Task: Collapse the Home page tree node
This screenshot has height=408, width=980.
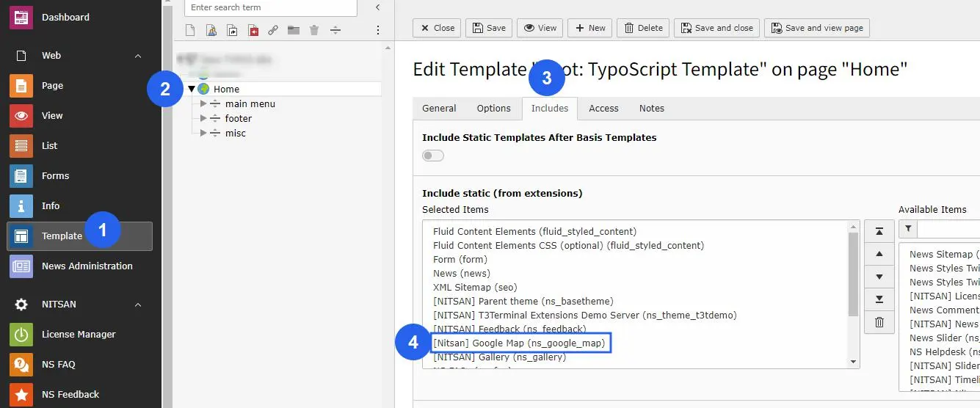Action: click(x=192, y=89)
